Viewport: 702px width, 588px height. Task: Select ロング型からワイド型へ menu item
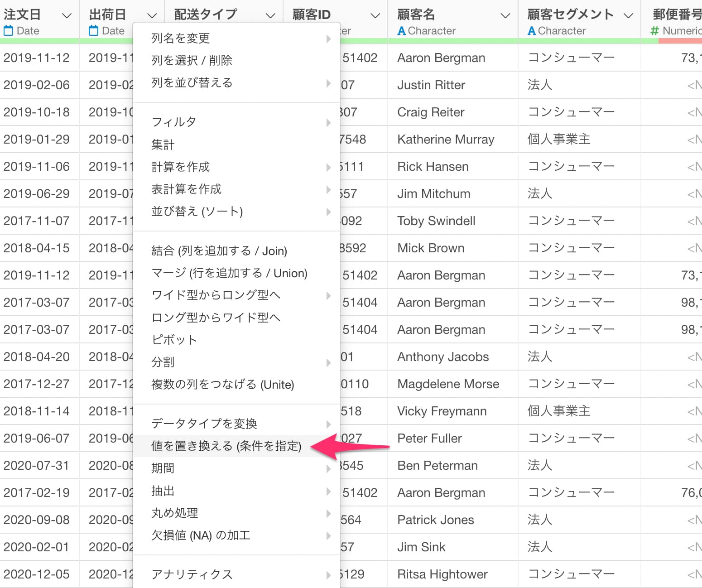(x=236, y=318)
